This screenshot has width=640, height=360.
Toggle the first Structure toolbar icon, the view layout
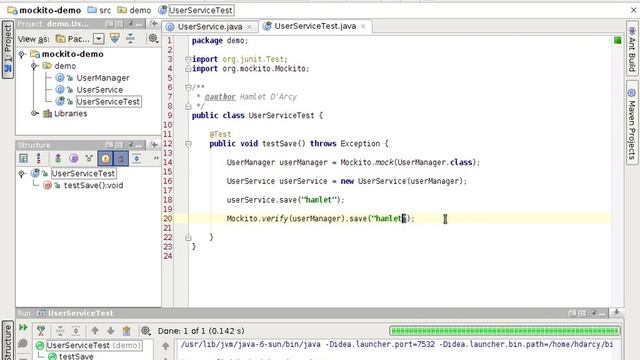pos(24,158)
